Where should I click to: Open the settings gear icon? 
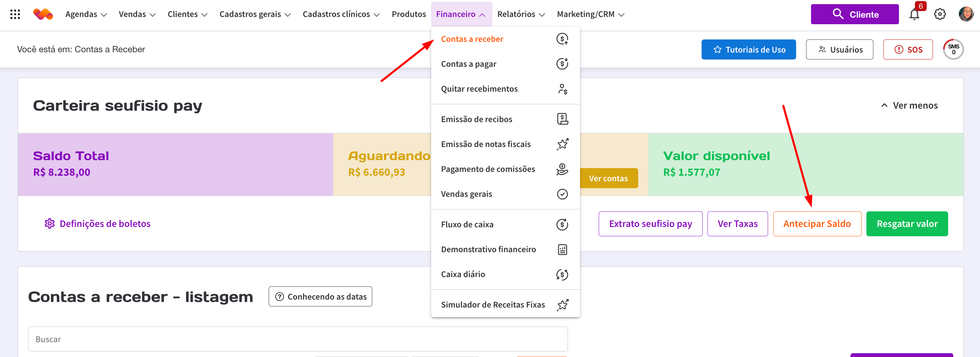tap(939, 15)
